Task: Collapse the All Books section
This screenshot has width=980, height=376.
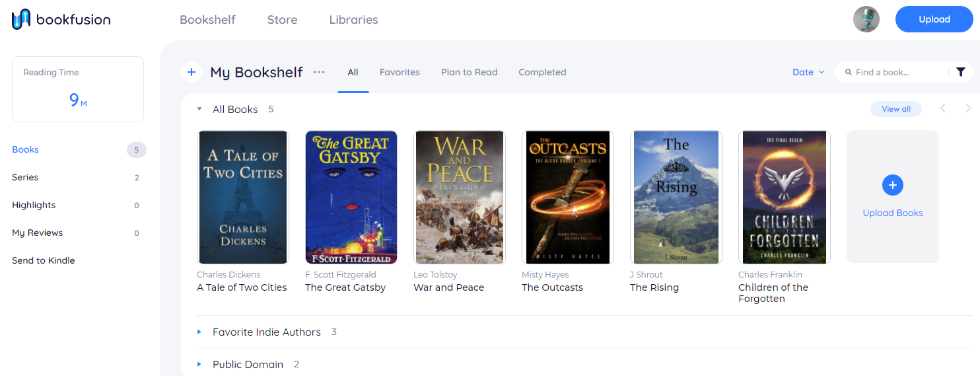Action: click(x=199, y=109)
